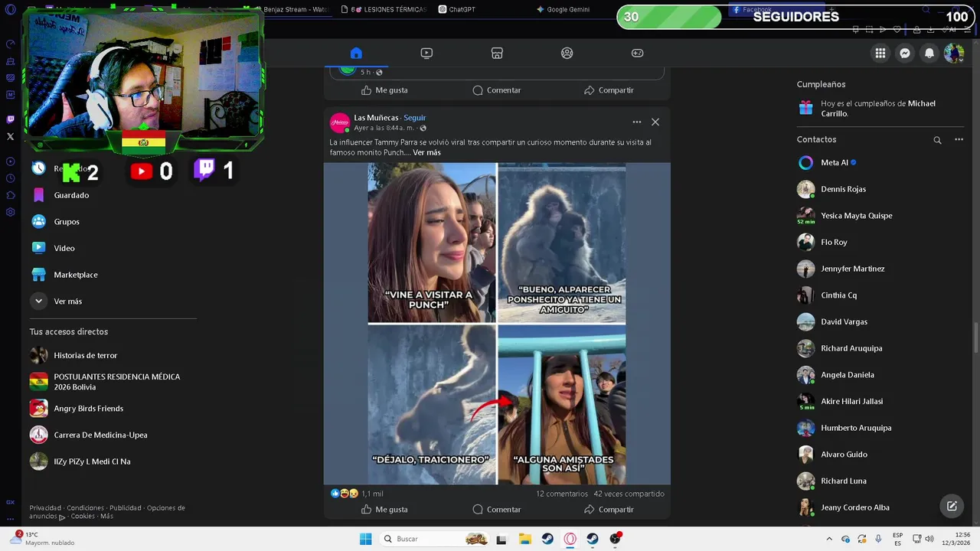Open File Explorer from taskbar
Screen dimensions: 980x551
click(x=525, y=539)
